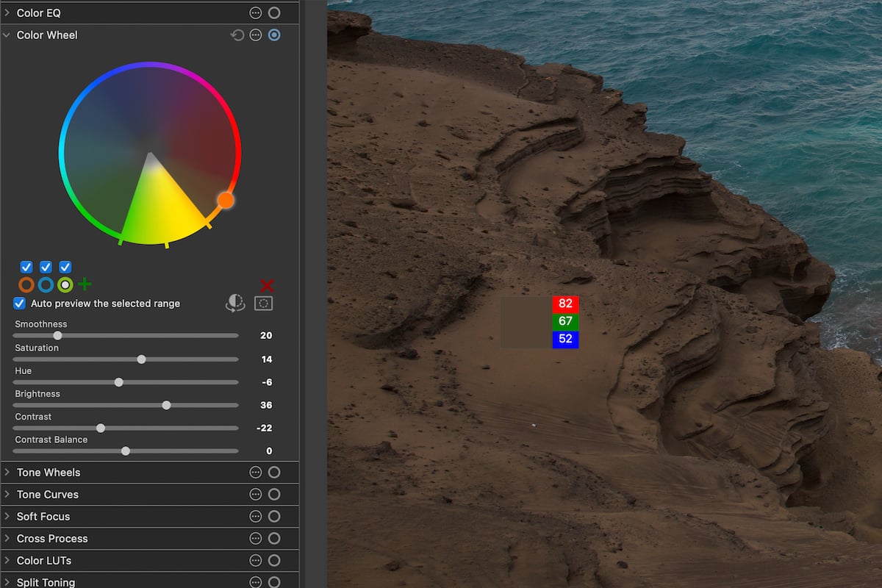Uncheck Auto preview the selected range
Image resolution: width=882 pixels, height=588 pixels.
pos(18,303)
